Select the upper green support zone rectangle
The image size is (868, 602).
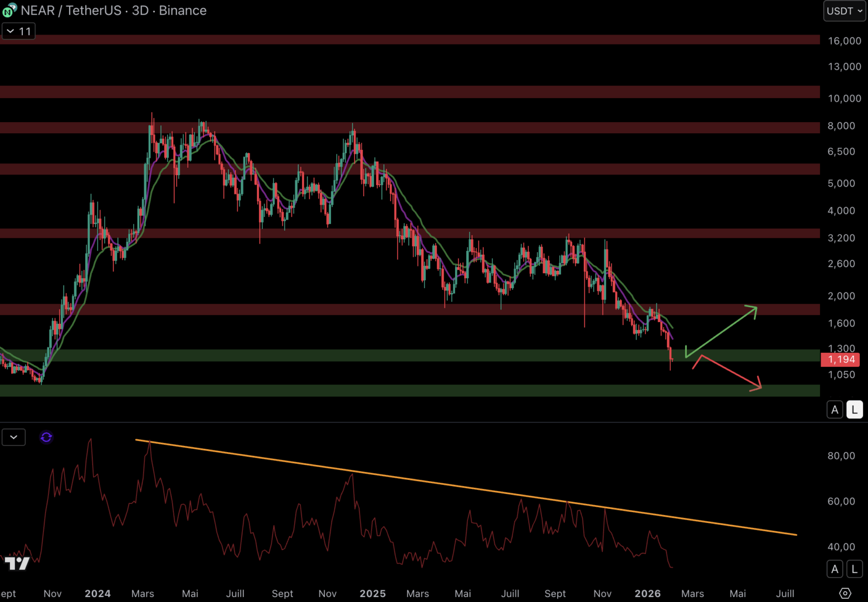tap(334, 355)
